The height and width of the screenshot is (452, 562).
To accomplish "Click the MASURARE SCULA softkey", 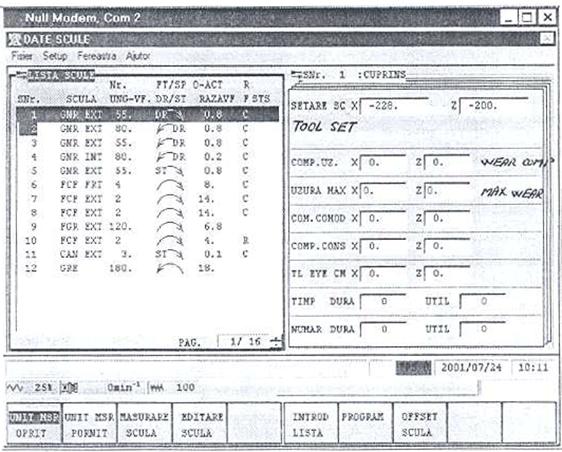I will 144,424.
